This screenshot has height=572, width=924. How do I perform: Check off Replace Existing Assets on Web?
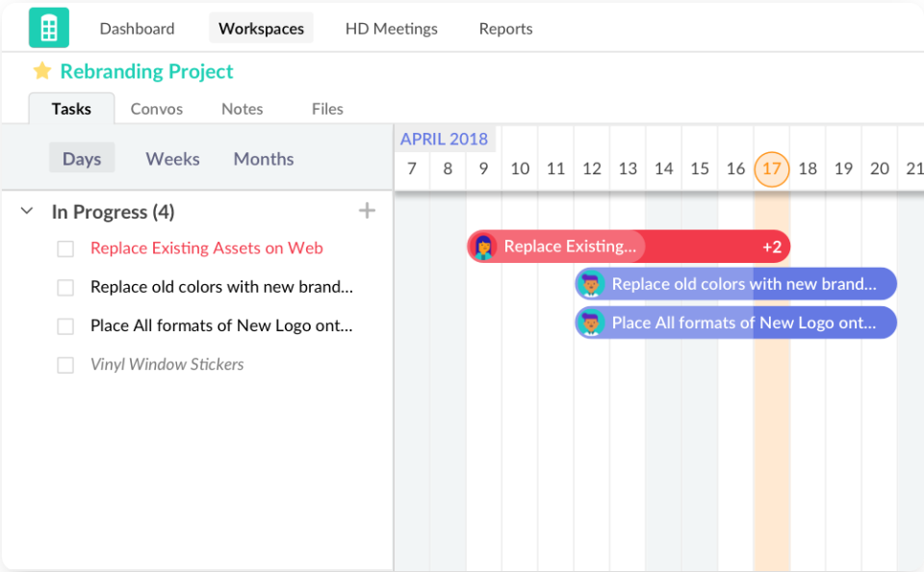pos(65,248)
